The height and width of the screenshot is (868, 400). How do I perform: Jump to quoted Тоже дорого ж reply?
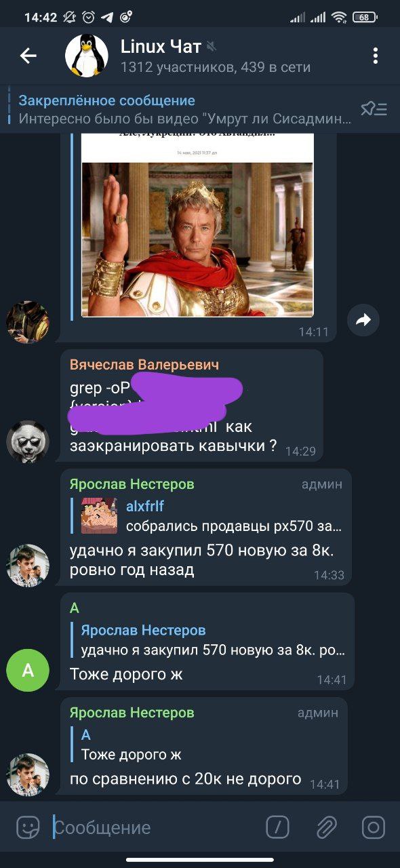coord(207,745)
